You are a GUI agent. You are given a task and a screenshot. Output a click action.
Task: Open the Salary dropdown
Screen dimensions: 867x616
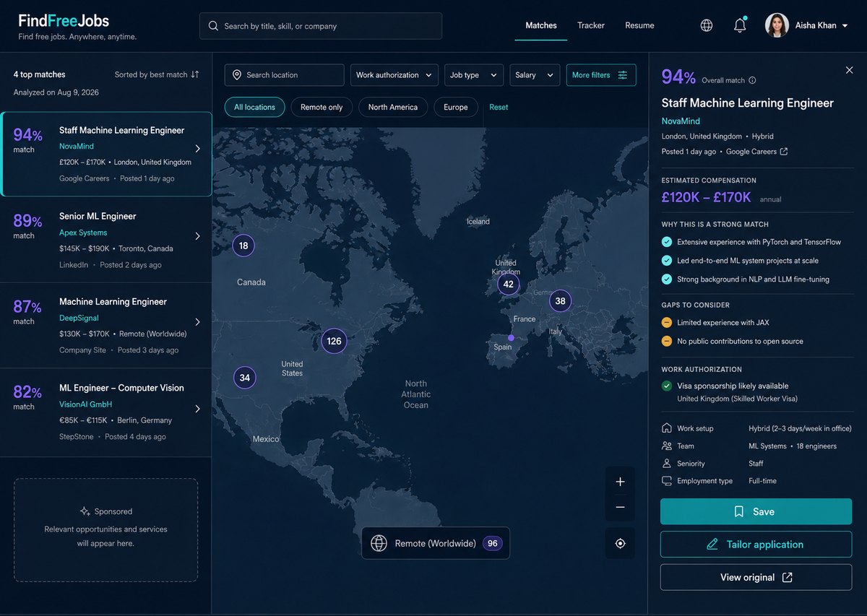pos(535,75)
